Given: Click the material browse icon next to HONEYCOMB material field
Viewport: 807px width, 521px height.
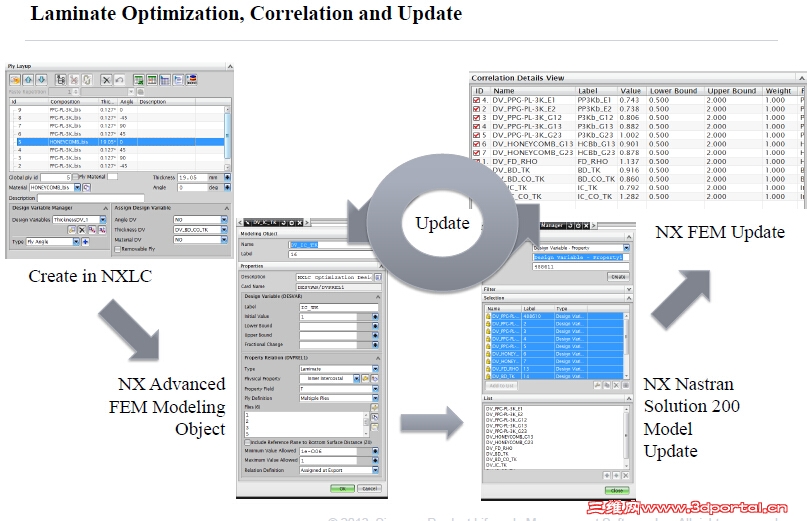Looking at the screenshot, I should [86, 188].
